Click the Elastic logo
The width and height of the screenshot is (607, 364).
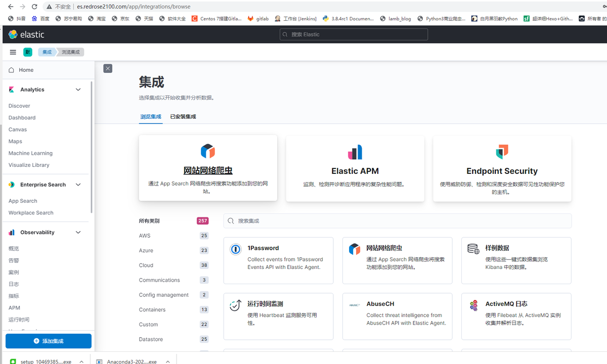tap(27, 34)
